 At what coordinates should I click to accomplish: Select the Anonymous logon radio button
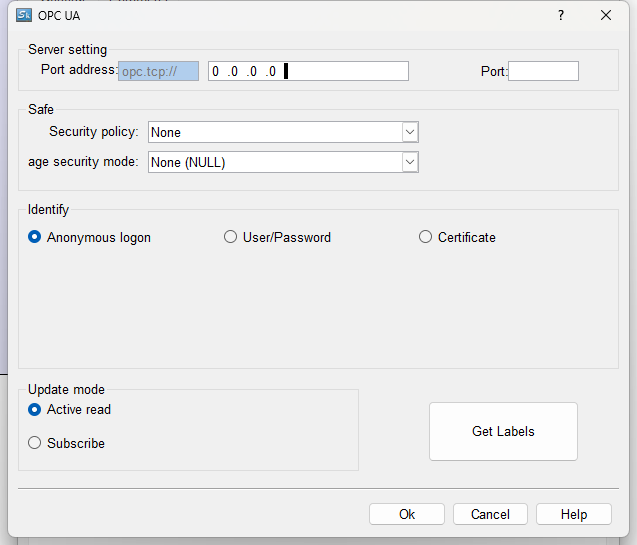point(35,237)
